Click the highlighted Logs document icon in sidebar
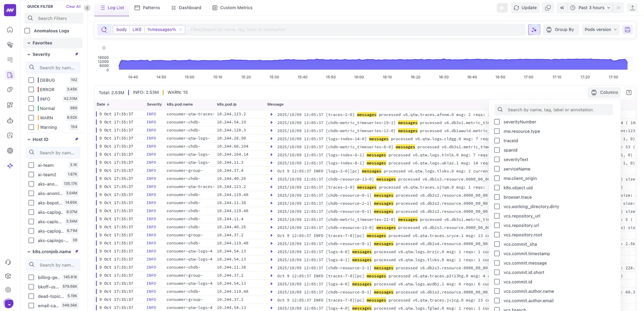 (10, 75)
